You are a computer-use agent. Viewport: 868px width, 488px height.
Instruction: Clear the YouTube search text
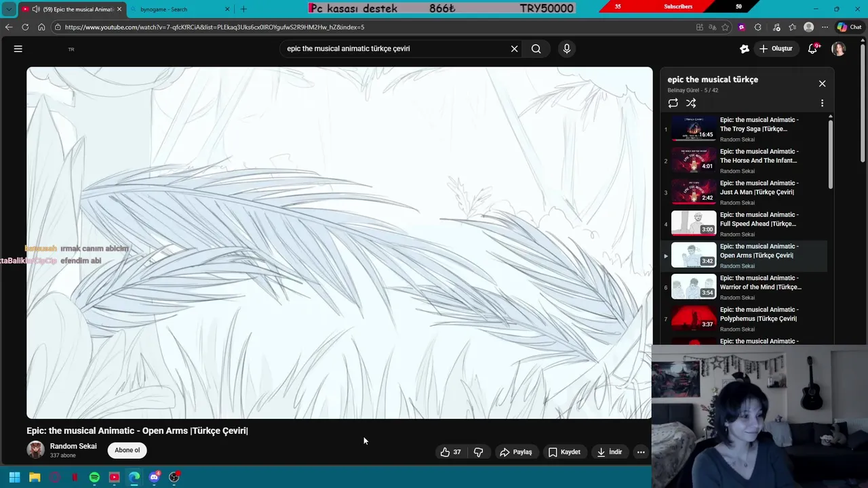pyautogui.click(x=514, y=49)
